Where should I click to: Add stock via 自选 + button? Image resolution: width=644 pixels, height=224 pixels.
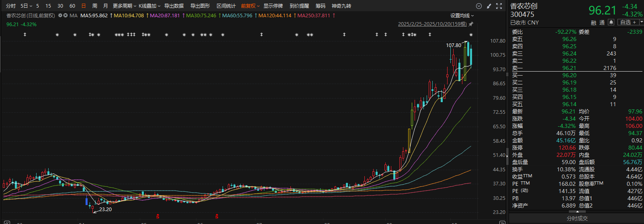click(x=629, y=23)
